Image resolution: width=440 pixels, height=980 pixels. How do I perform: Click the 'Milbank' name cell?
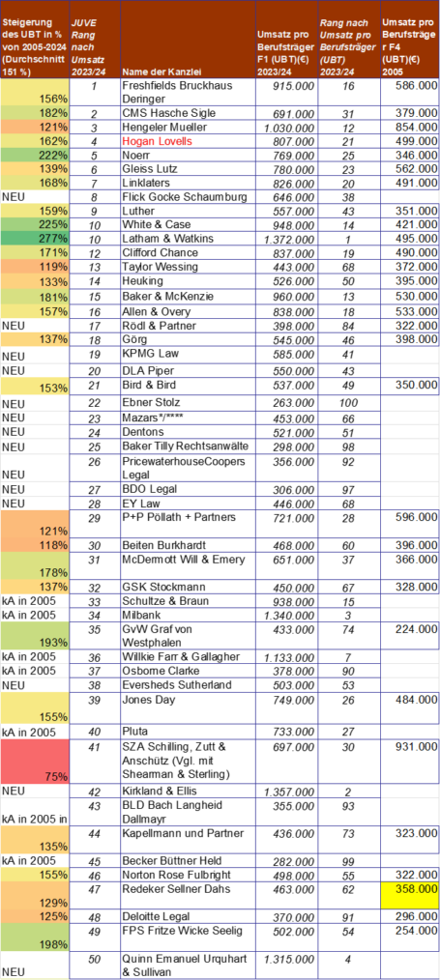click(188, 615)
